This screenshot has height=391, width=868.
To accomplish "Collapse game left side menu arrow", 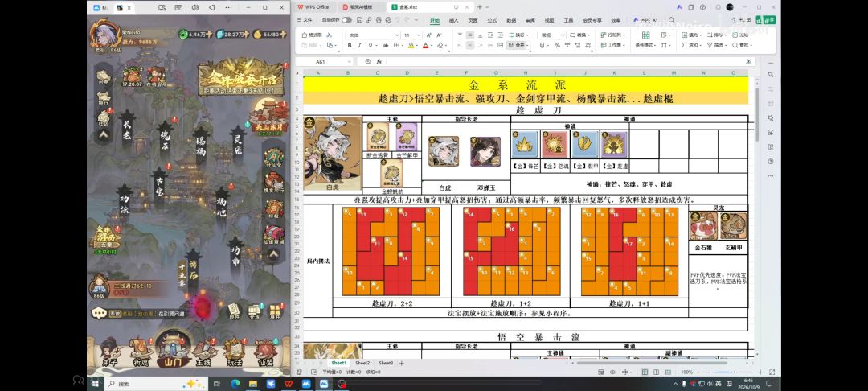I will [x=104, y=134].
